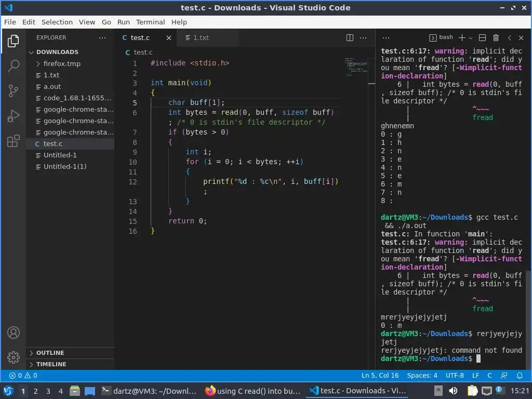This screenshot has width=532, height=399.
Task: Open the Terminal menu
Action: point(150,22)
